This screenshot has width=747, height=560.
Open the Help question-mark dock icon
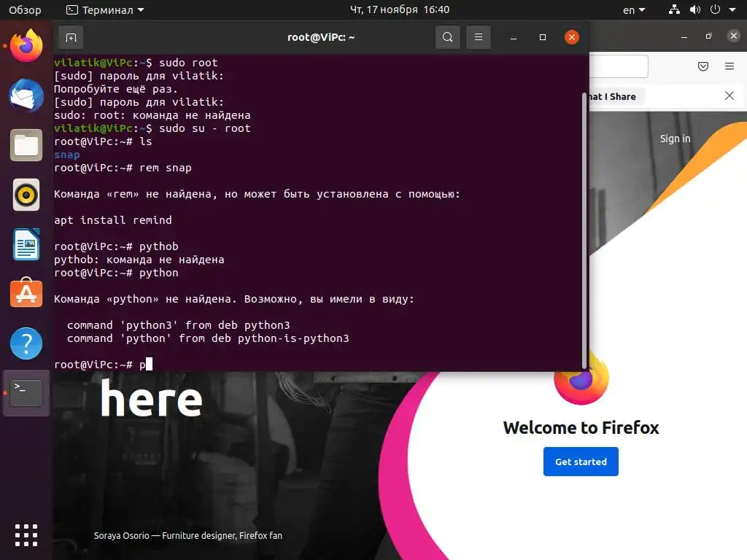pyautogui.click(x=26, y=343)
